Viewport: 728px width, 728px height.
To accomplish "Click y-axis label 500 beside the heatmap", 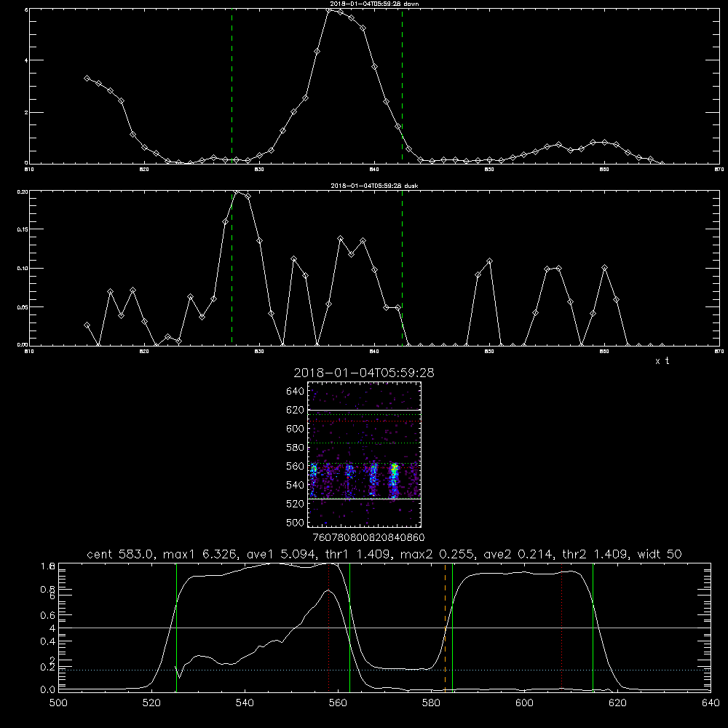I will point(296,523).
